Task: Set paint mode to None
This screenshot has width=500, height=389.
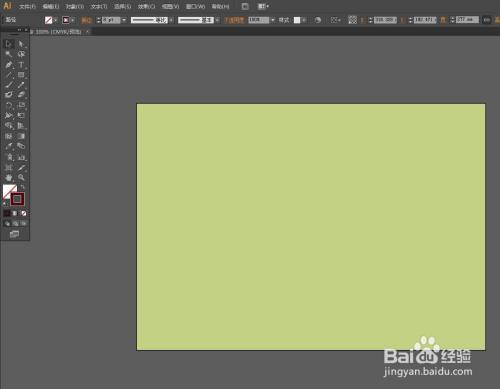Action: click(24, 213)
